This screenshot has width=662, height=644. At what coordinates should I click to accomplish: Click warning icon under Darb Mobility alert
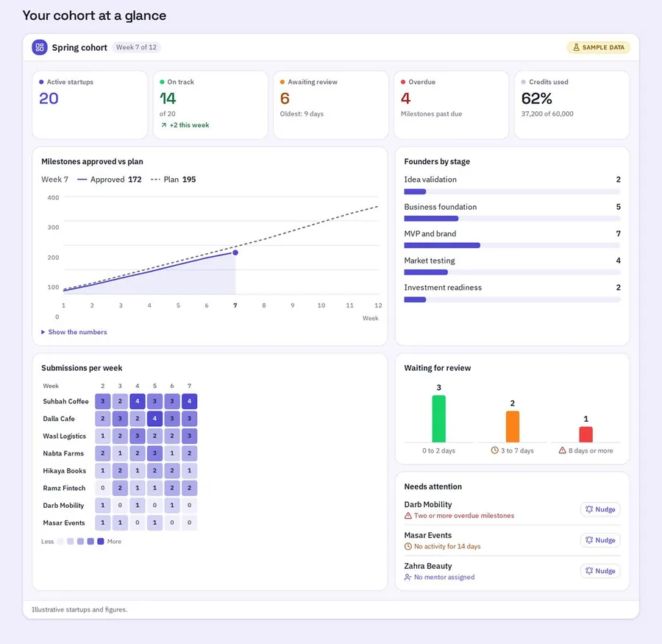[407, 515]
